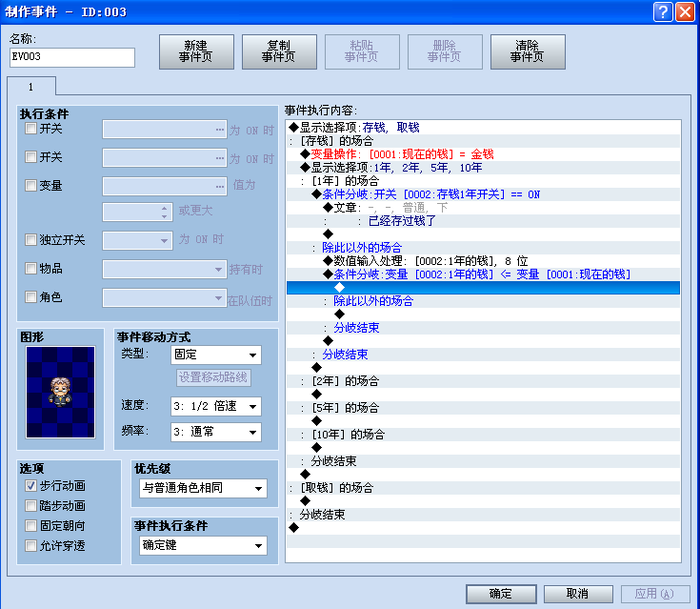Screen dimensions: 700x609
Task: Open the 优先级 priority dropdown
Action: pyautogui.click(x=203, y=488)
